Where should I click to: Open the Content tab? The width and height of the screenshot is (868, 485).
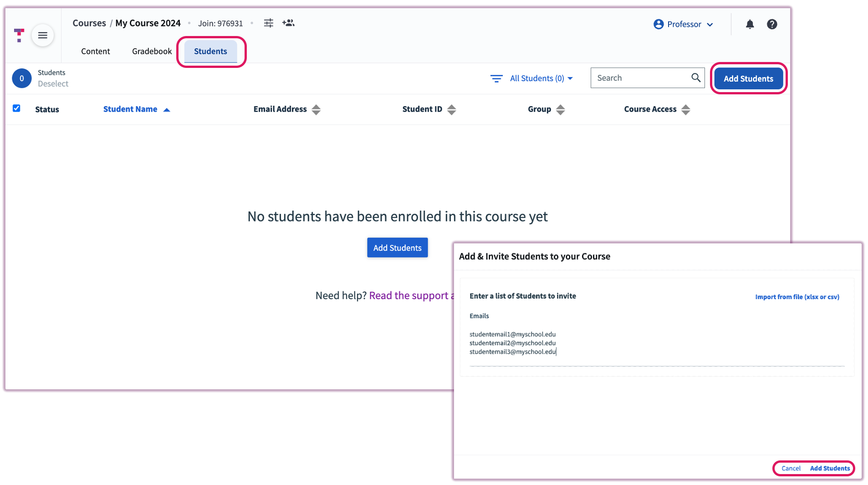95,51
